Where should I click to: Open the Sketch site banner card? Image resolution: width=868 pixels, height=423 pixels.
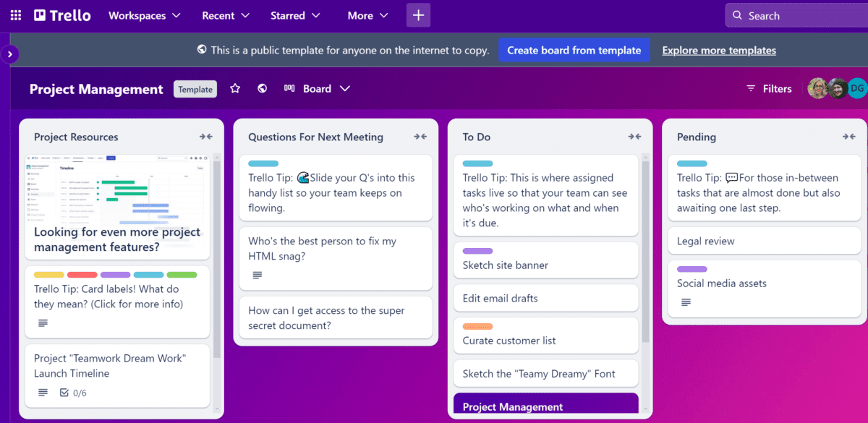coord(546,260)
